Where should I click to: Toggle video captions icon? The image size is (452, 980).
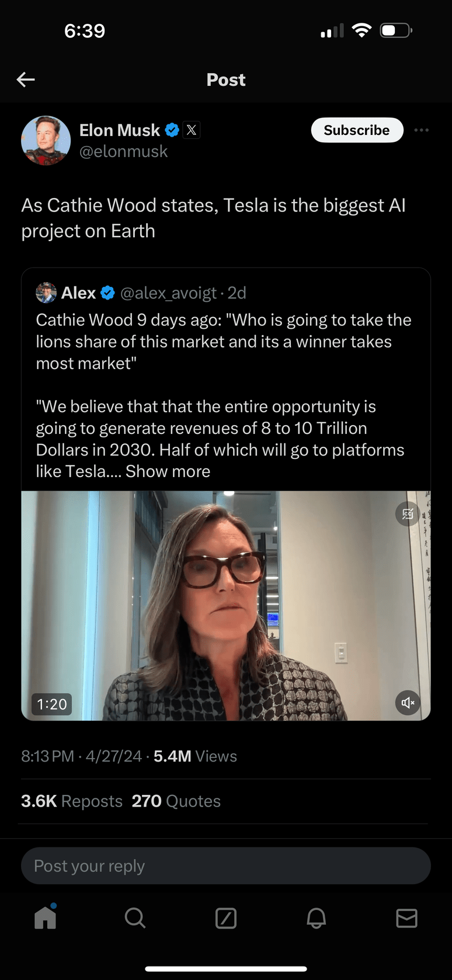click(408, 514)
